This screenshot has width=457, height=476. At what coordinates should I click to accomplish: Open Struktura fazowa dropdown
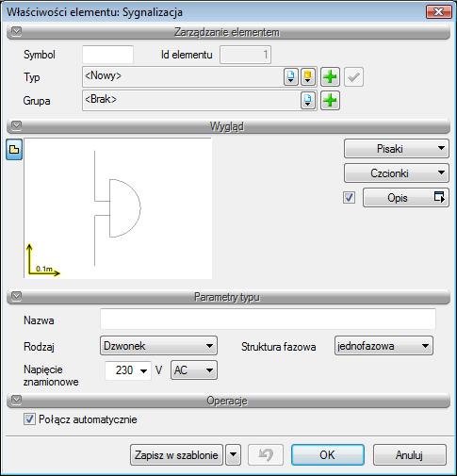coord(384,346)
